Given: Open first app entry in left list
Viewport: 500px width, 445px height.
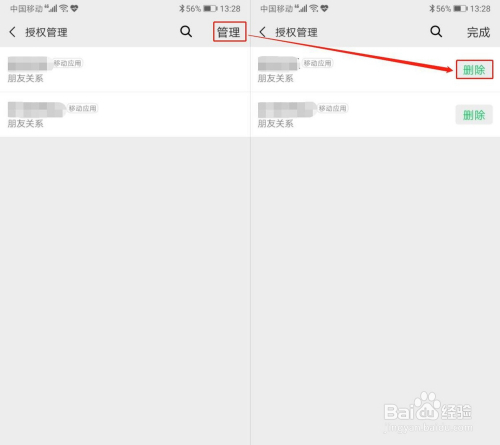Looking at the screenshot, I should click(125, 69).
